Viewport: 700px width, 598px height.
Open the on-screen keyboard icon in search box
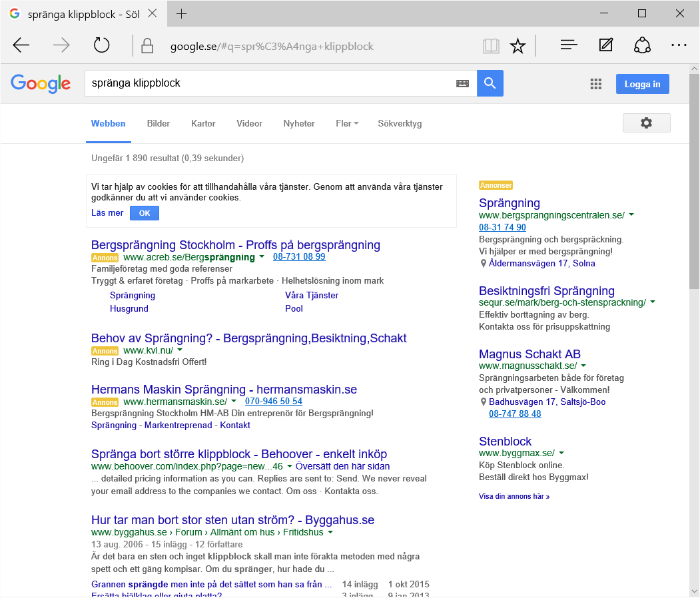pos(462,83)
